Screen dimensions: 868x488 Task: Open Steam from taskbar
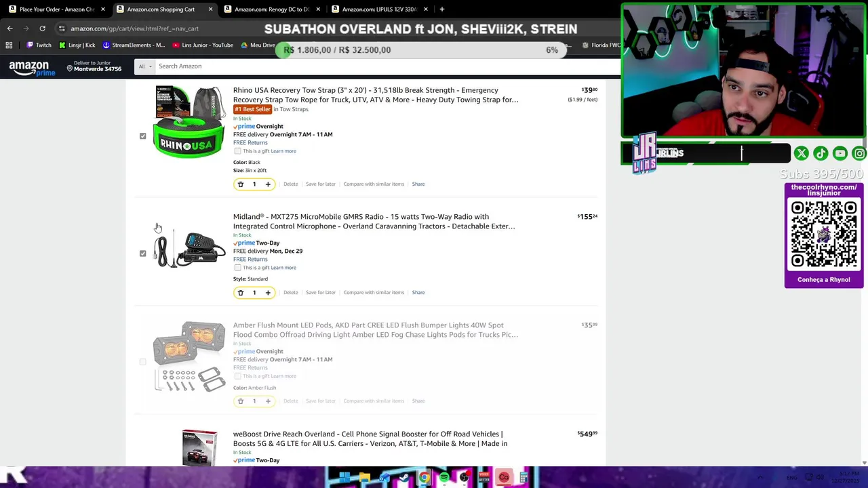click(404, 477)
